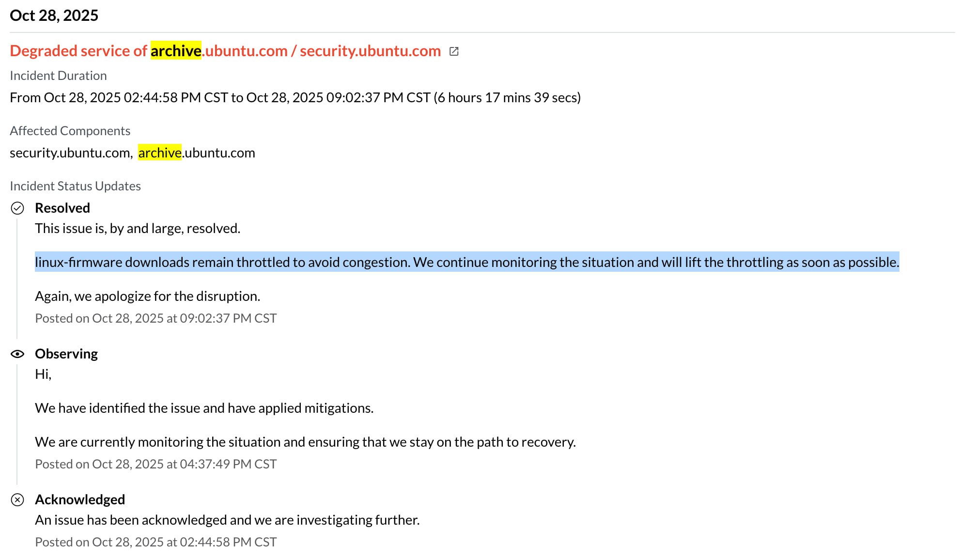Click the "applied mitigations" update sentence

point(204,408)
